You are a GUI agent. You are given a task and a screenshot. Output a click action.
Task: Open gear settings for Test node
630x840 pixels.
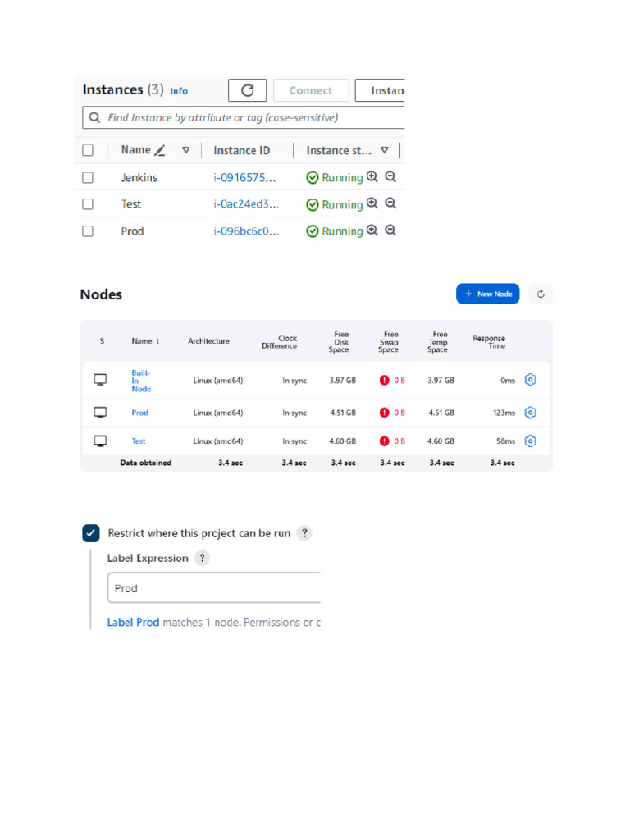[x=530, y=441]
